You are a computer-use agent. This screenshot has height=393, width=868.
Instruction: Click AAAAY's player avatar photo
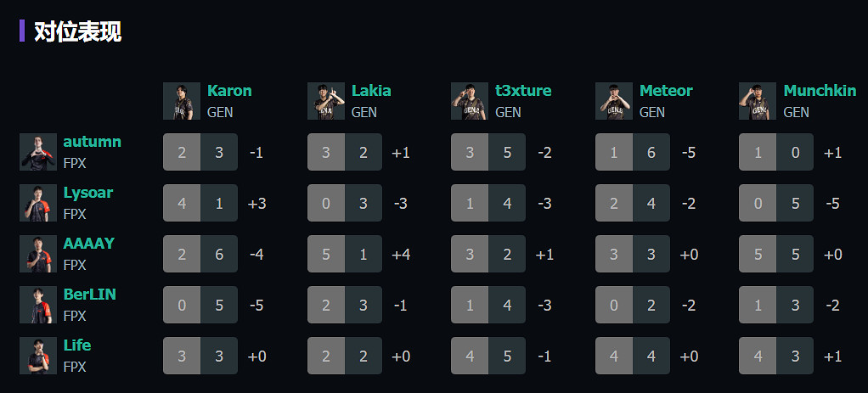coord(38,254)
